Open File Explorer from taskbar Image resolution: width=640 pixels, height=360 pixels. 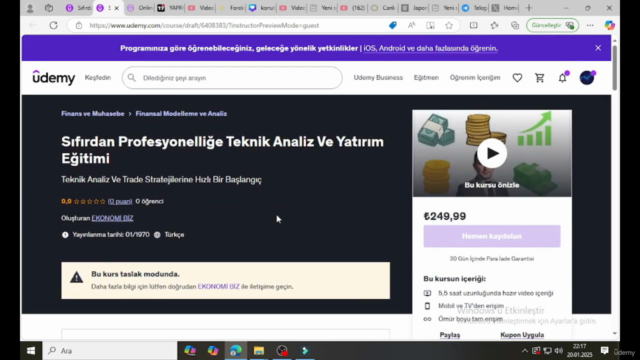tap(259, 351)
